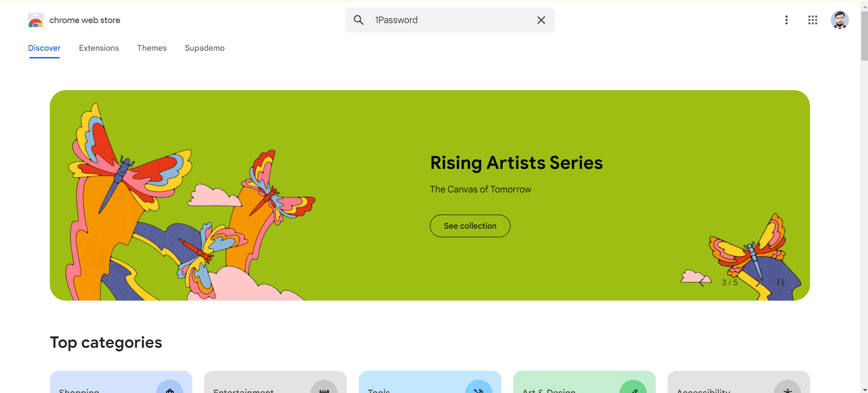Viewport: 868px width, 393px height.
Task: Switch to the Discover tab
Action: pos(44,48)
